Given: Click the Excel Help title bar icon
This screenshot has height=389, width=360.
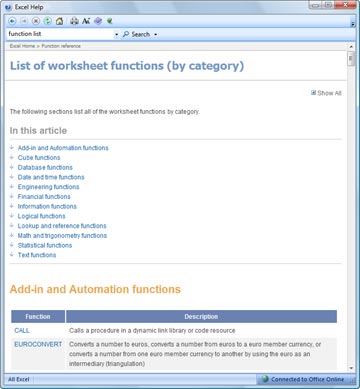Looking at the screenshot, I should tap(9, 7).
